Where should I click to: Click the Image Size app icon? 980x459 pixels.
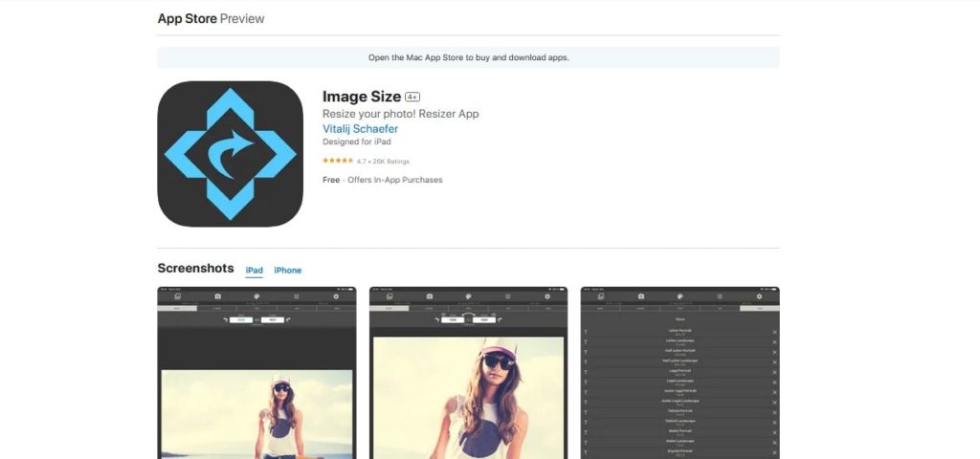230,154
